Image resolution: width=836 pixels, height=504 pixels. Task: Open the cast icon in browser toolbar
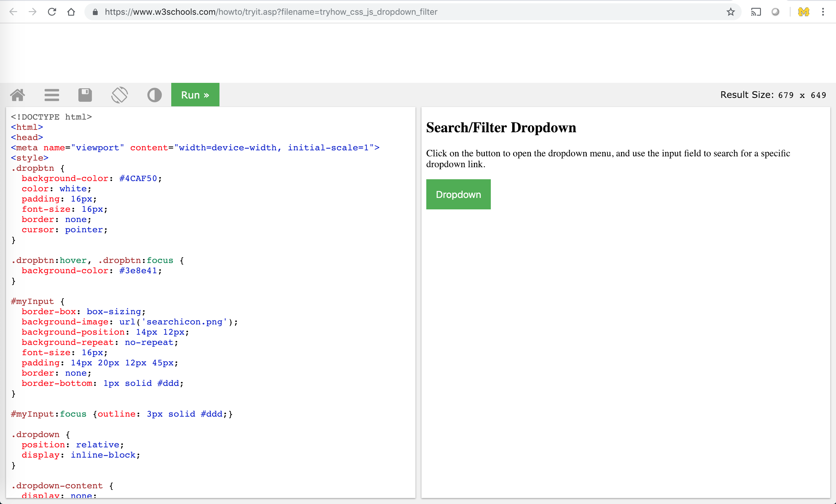tap(756, 12)
